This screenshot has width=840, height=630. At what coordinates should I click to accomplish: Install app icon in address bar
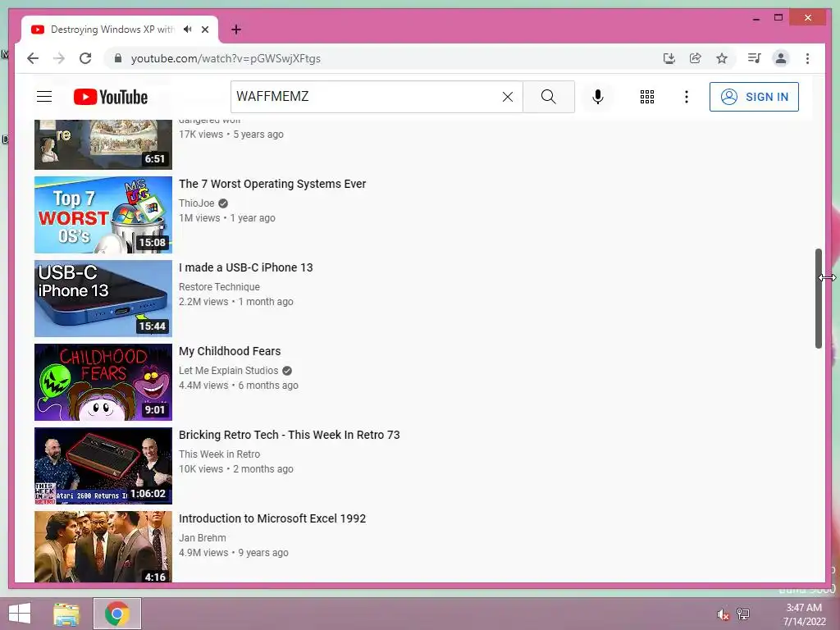tap(669, 58)
